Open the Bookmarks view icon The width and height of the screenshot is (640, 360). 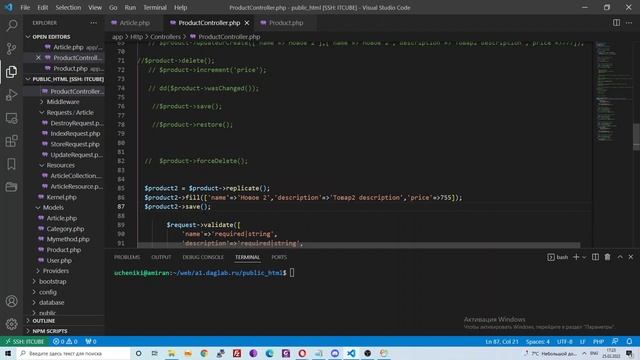[x=11, y=164]
